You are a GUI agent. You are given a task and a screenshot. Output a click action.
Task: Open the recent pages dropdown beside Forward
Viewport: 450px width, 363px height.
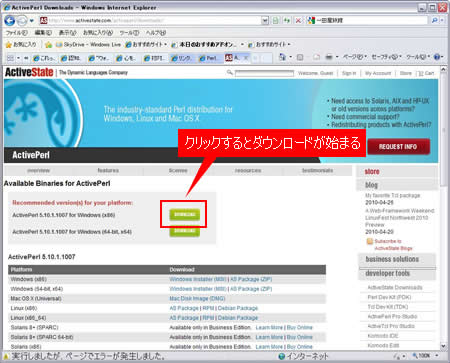coord(32,21)
